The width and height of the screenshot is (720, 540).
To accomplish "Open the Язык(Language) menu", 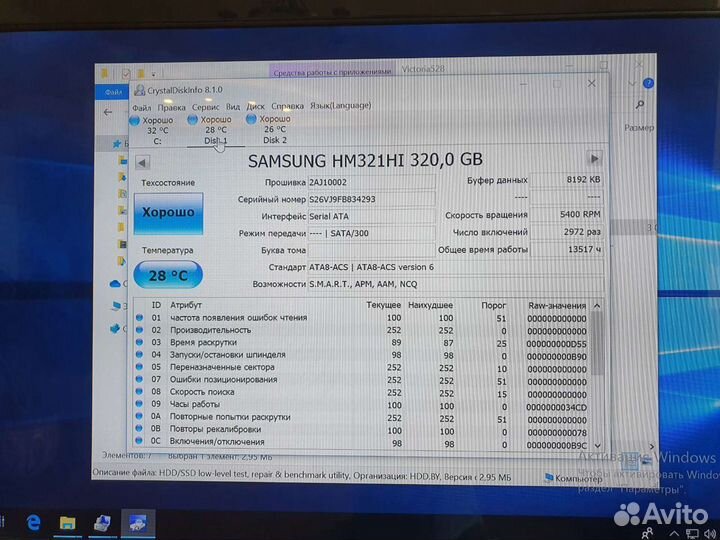I will (340, 105).
